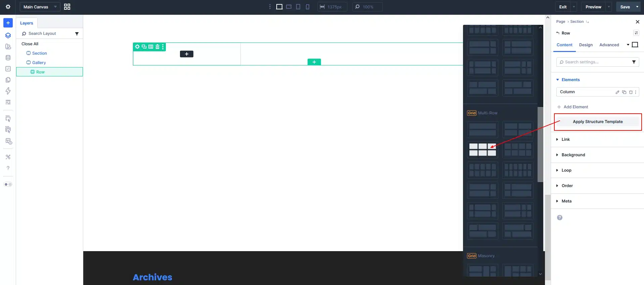Viewport: 644px width, 285px height.
Task: Click the Exit button
Action: click(563, 7)
